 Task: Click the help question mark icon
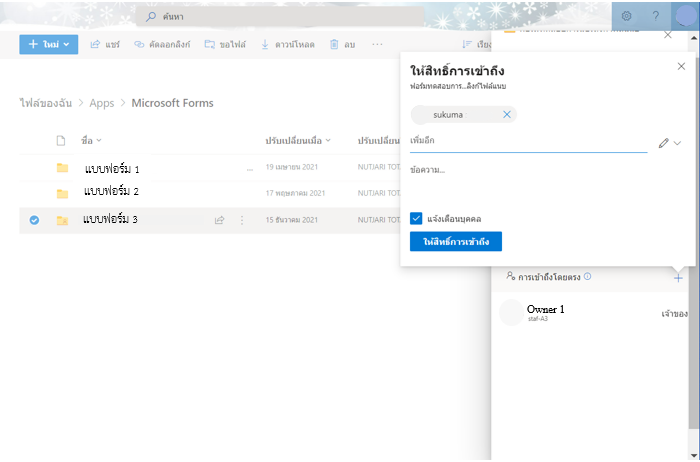656,16
